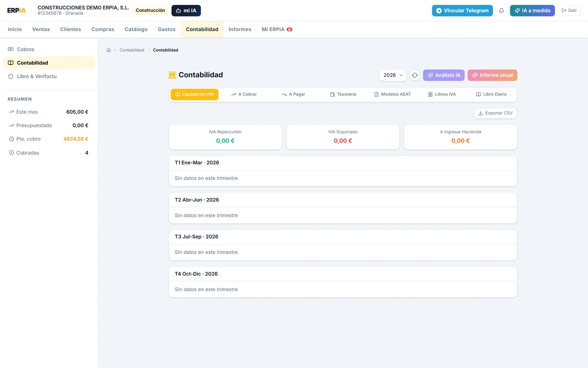Click the T3 Jul-Sep · 2026 header

click(x=343, y=237)
